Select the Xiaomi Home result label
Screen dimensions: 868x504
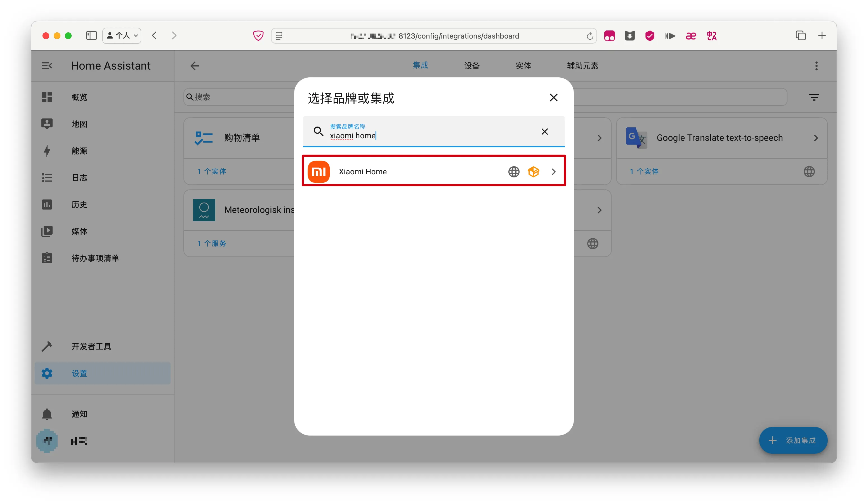363,172
